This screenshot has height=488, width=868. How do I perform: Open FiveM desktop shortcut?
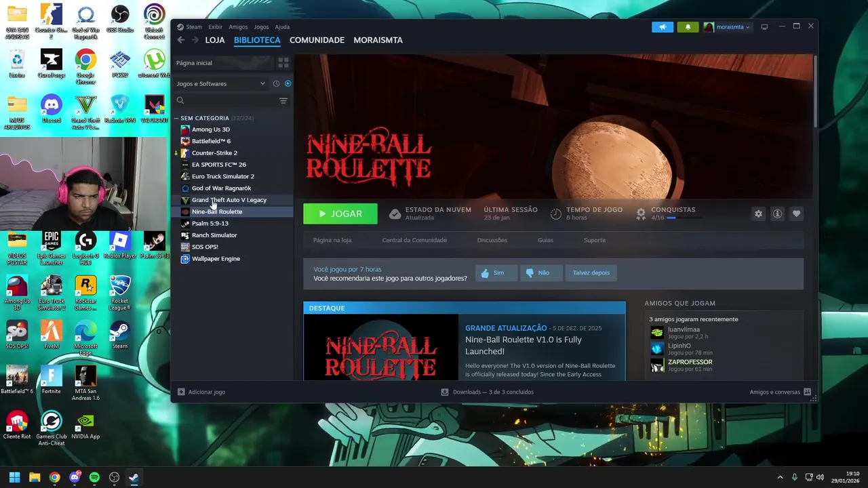(x=52, y=334)
